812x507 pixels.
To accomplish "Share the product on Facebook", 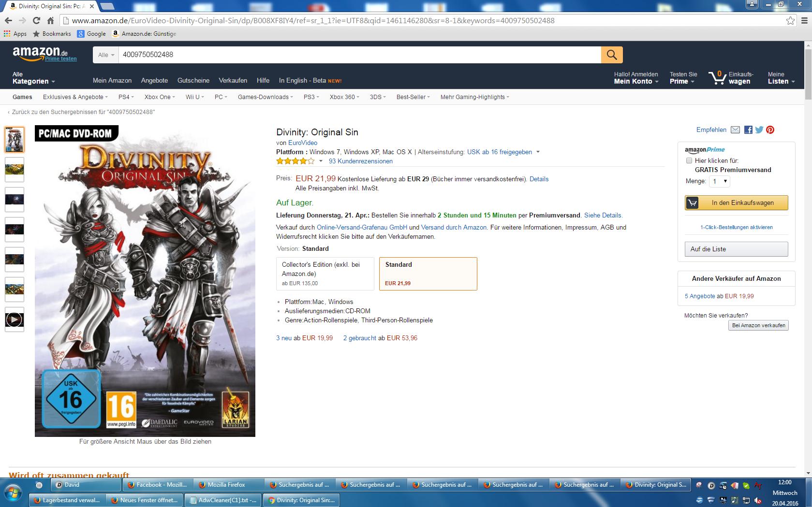I will [748, 130].
